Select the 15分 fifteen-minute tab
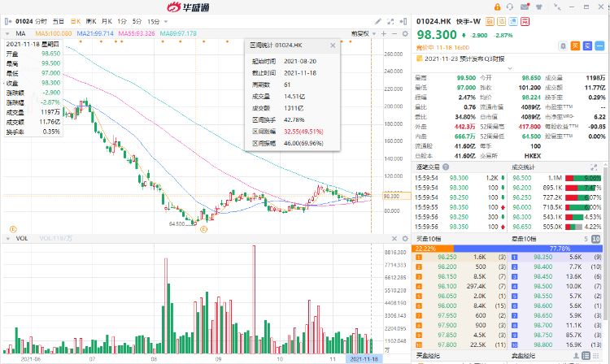 [153, 21]
